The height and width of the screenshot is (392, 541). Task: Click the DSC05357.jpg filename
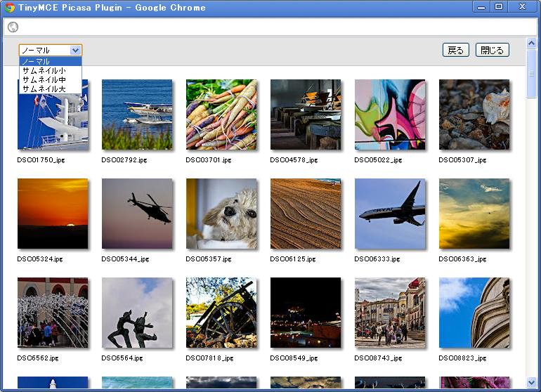tap(209, 259)
